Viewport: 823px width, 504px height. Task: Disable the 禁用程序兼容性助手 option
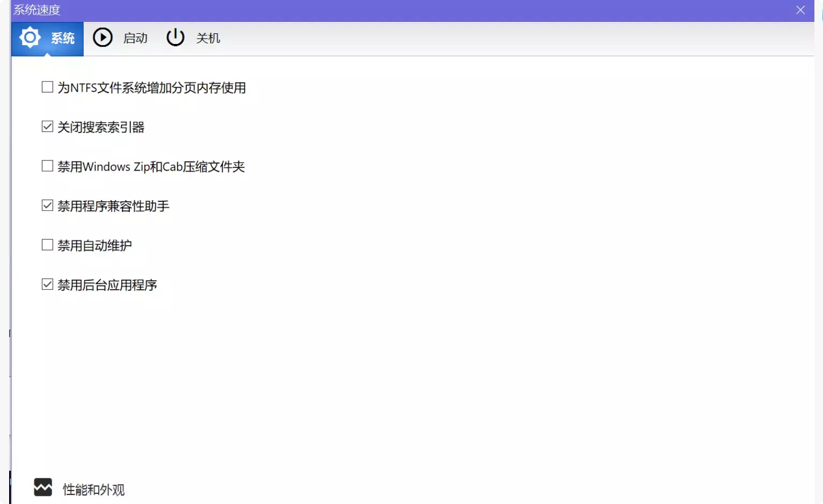[x=47, y=205]
